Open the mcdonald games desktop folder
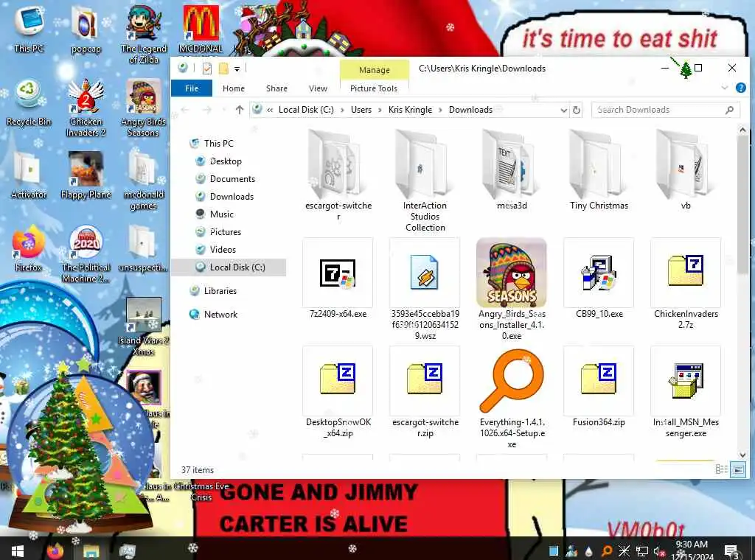The image size is (755, 560). point(143,180)
